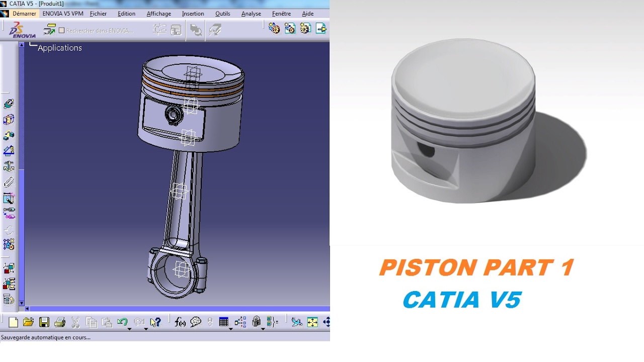The image size is (644, 362).
Task: Open the Insertion menu
Action: (x=193, y=14)
